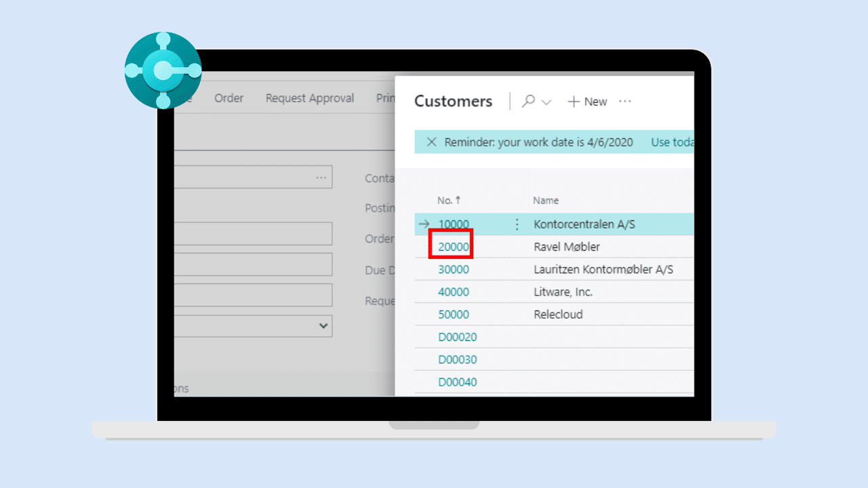Click the Order menu in background window
Viewport: 868px width, 488px height.
(x=229, y=98)
